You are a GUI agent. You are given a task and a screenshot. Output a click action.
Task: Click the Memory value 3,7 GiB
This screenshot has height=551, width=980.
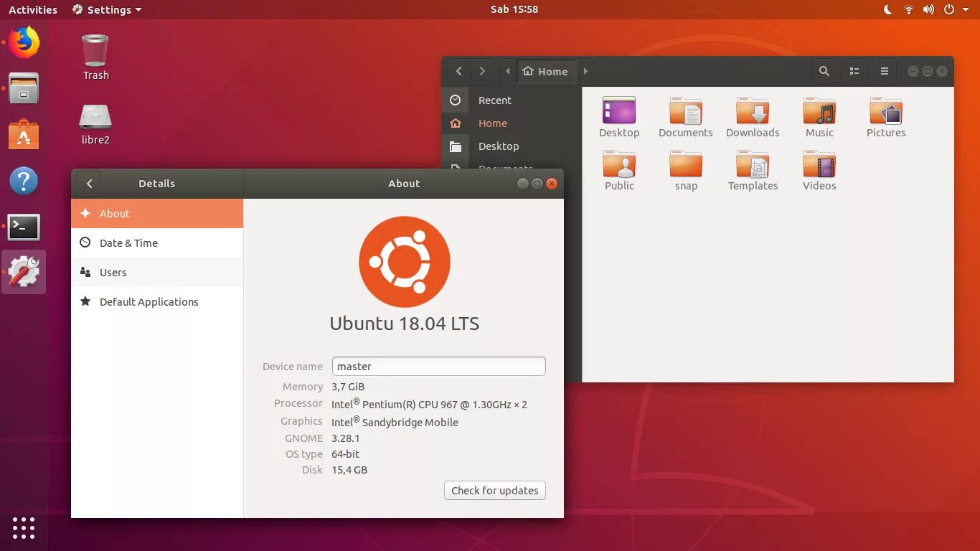pyautogui.click(x=348, y=387)
